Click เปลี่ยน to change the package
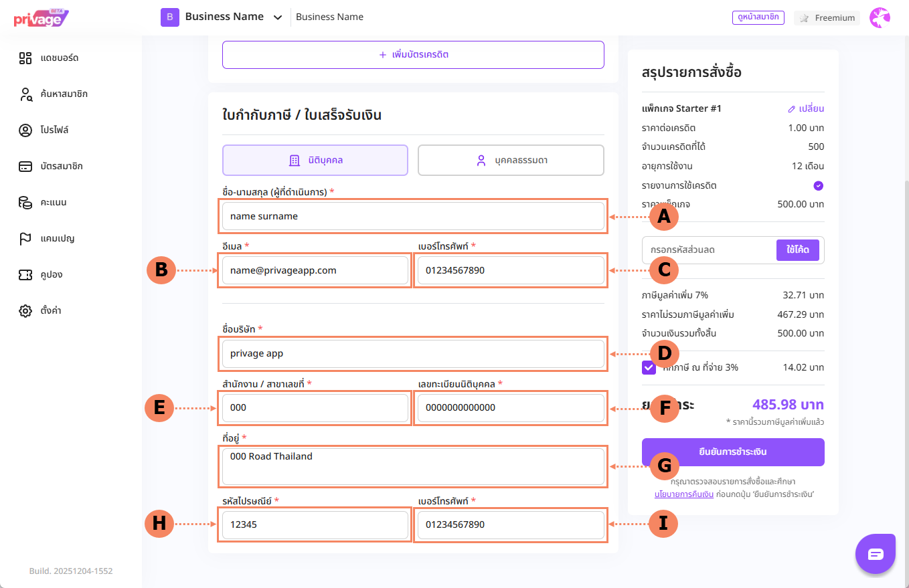 pyautogui.click(x=806, y=108)
